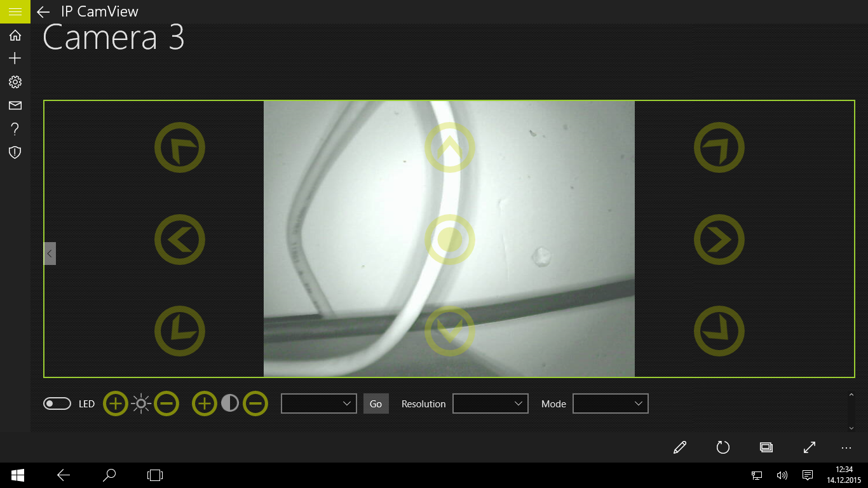Navigate back using the title arrow

pyautogui.click(x=43, y=11)
